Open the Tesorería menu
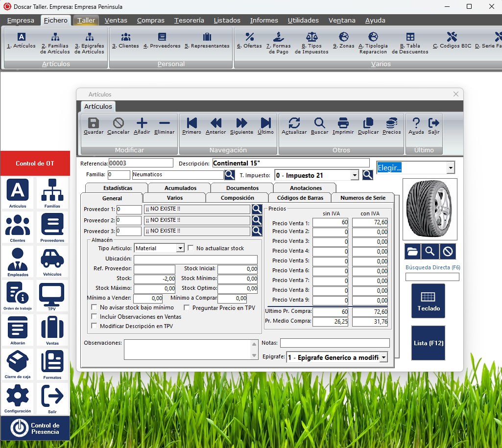Viewport: 502px width, 448px height. [189, 21]
